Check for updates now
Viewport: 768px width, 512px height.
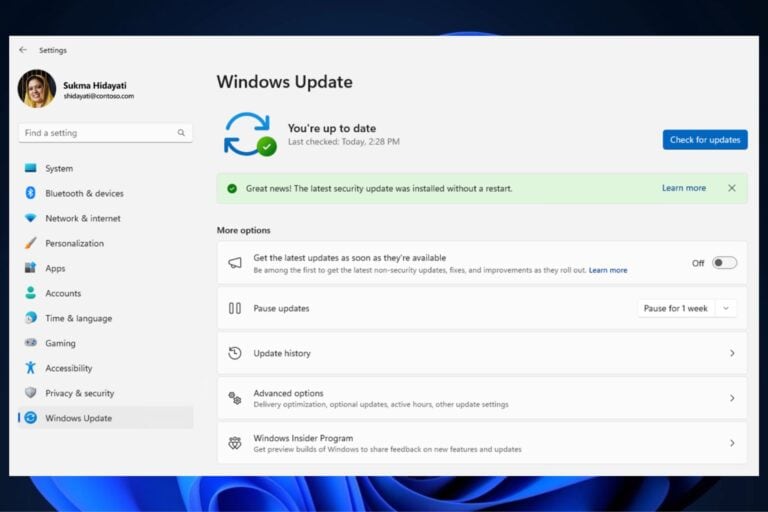tap(705, 140)
